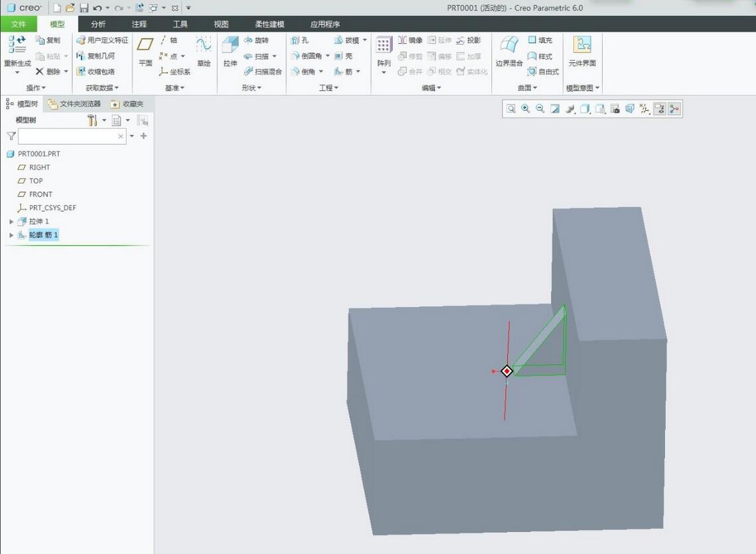Open the 元件界面 component interface tool

(582, 51)
